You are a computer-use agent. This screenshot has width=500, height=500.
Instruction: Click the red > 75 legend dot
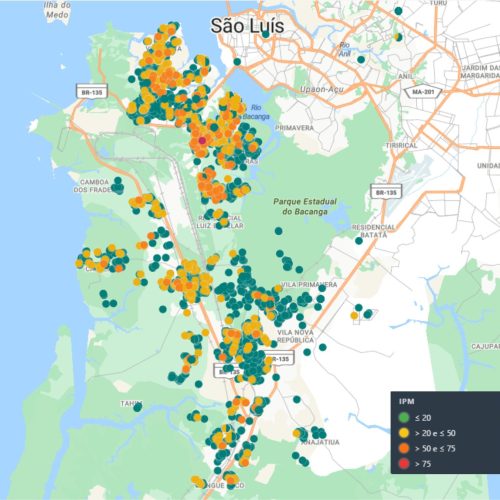pyautogui.click(x=404, y=464)
